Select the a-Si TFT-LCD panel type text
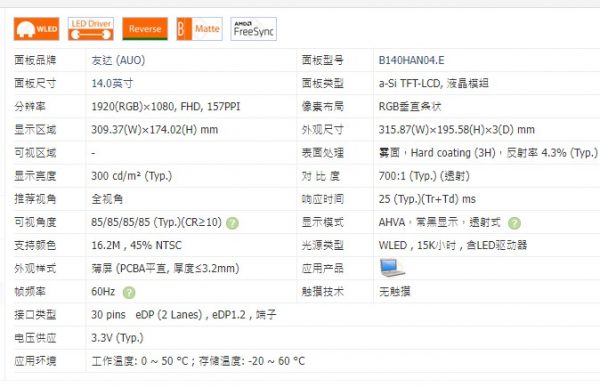The width and height of the screenshot is (600, 387). (x=434, y=83)
